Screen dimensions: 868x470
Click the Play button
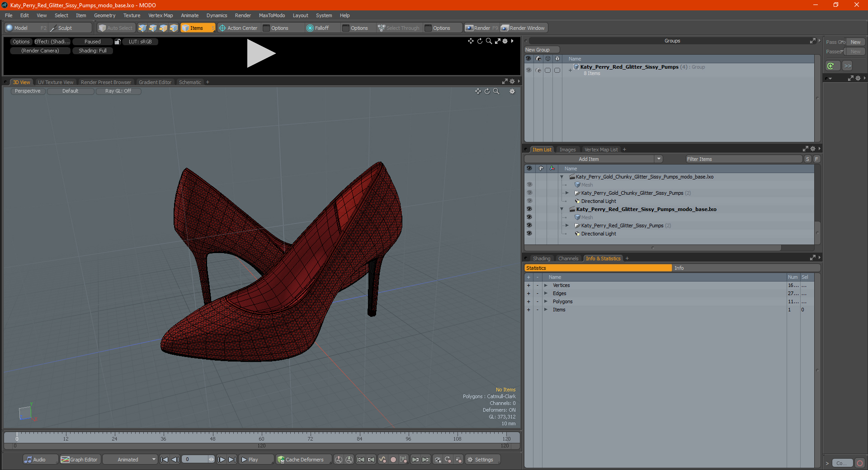(255, 460)
